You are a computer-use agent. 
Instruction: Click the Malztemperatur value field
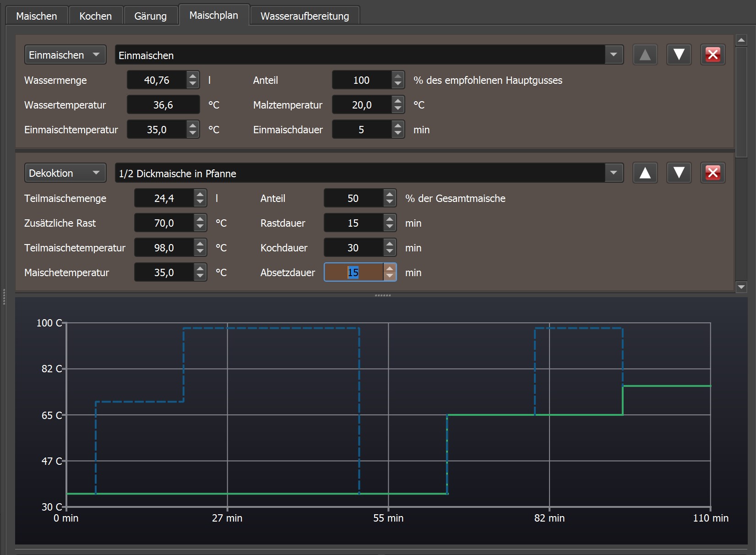(x=361, y=105)
